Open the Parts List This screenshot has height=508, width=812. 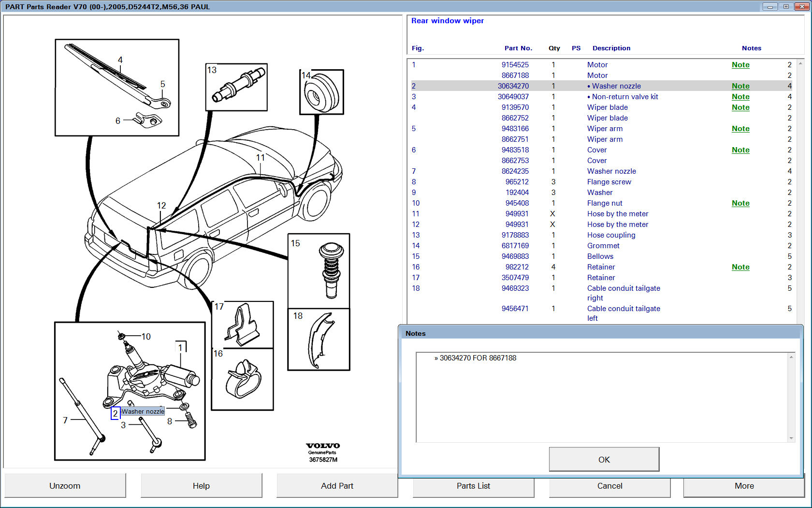[x=473, y=486]
